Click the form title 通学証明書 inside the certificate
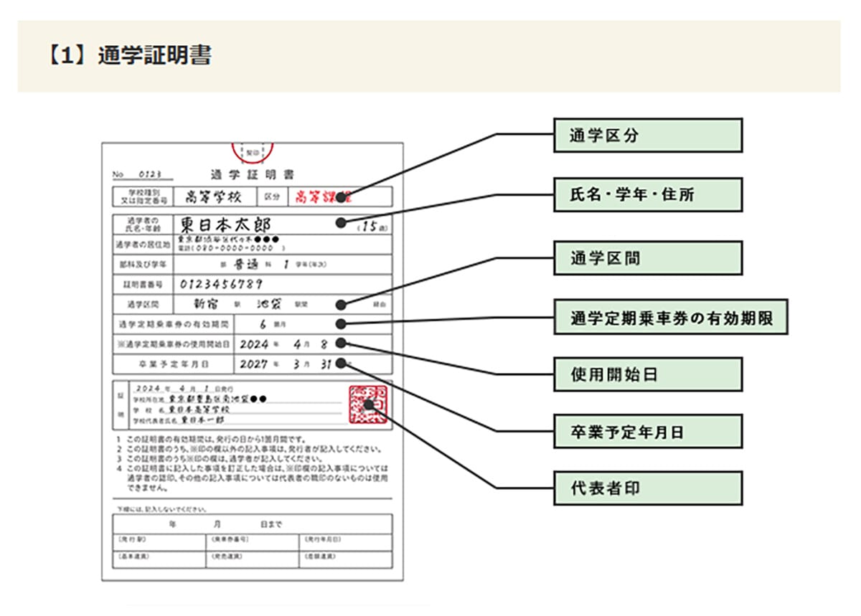Viewport: 861px width, 616px height. tap(253, 174)
